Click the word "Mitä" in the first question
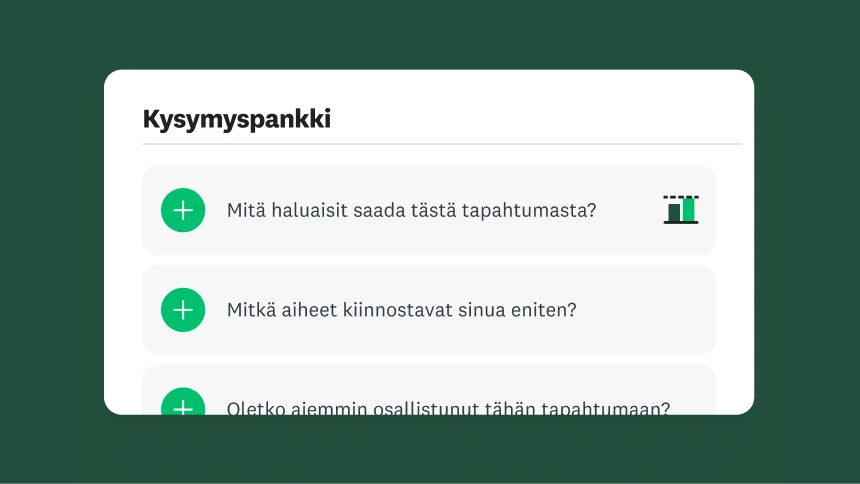Image resolution: width=860 pixels, height=484 pixels. tap(245, 211)
